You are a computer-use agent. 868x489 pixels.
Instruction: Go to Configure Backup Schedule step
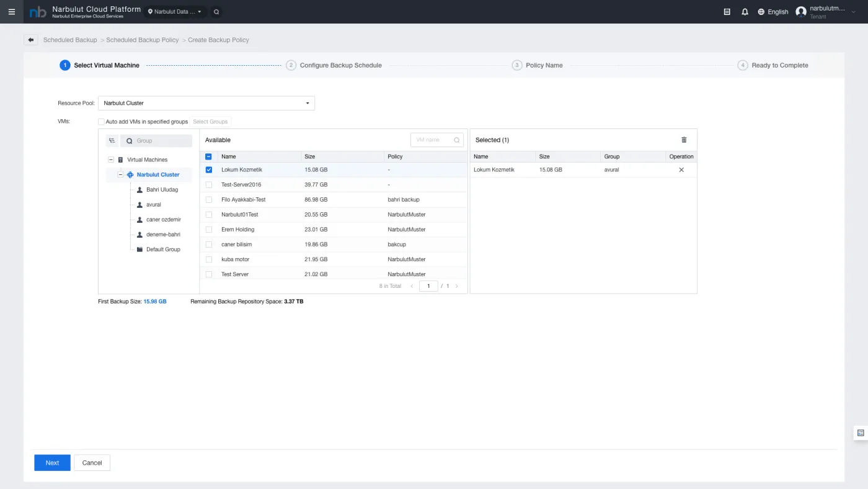coord(334,65)
